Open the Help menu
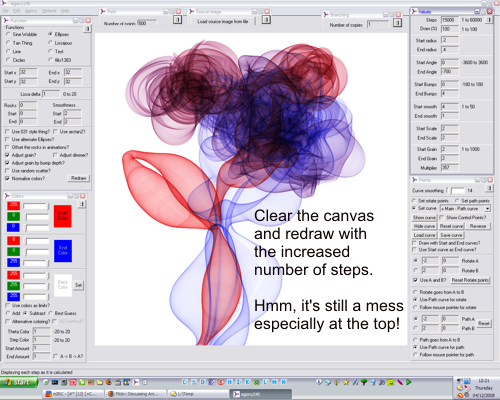 pyautogui.click(x=65, y=11)
